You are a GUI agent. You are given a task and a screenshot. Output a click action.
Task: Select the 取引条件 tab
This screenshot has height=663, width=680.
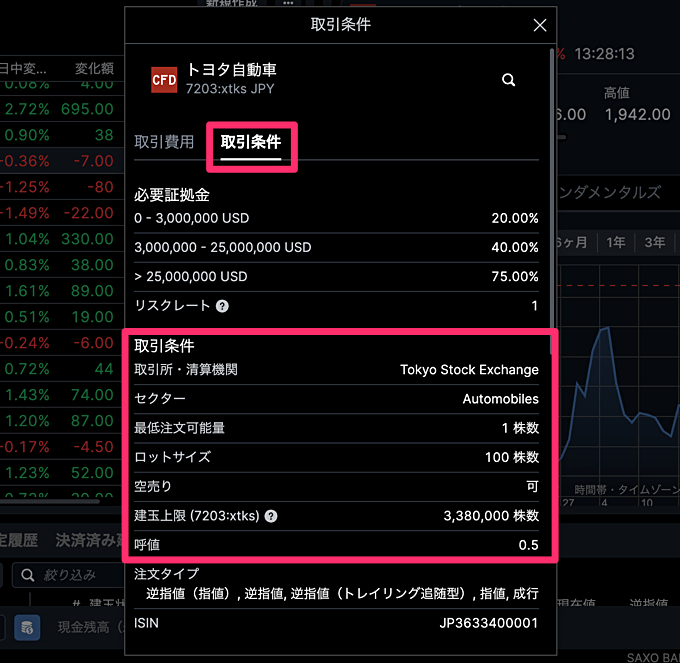251,142
